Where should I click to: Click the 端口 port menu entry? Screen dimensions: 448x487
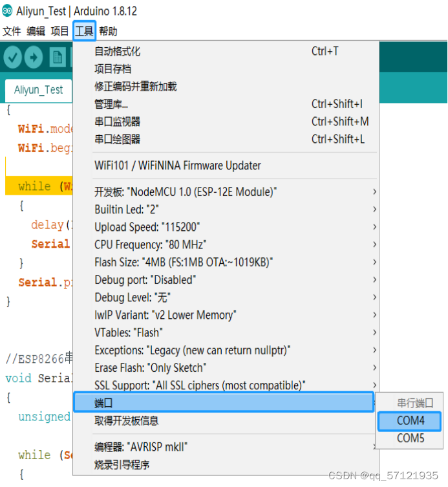pos(224,402)
